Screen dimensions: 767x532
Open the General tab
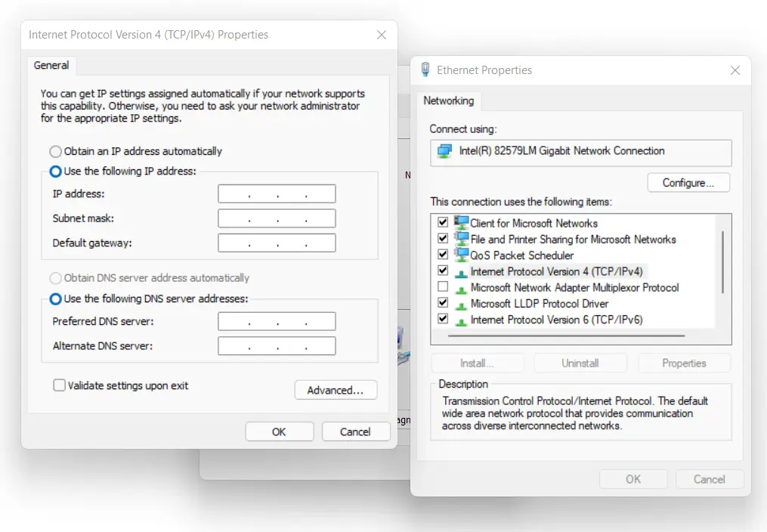point(51,65)
